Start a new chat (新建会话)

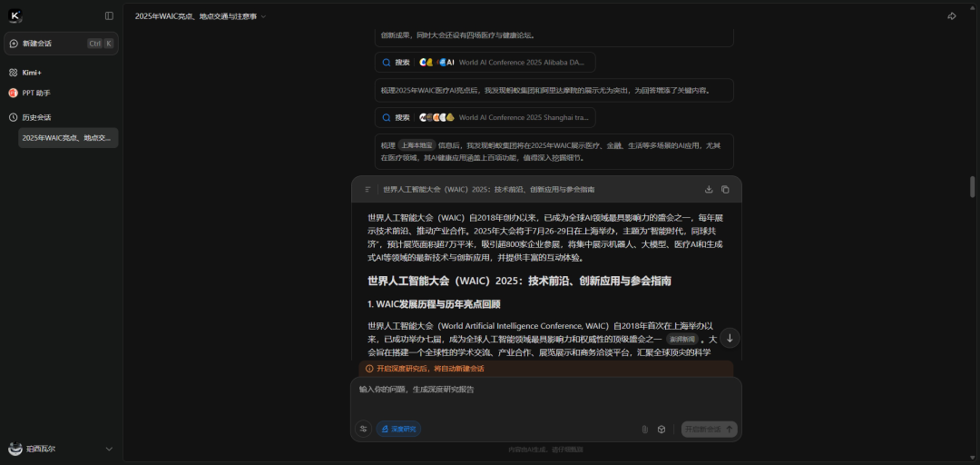[x=62, y=44]
